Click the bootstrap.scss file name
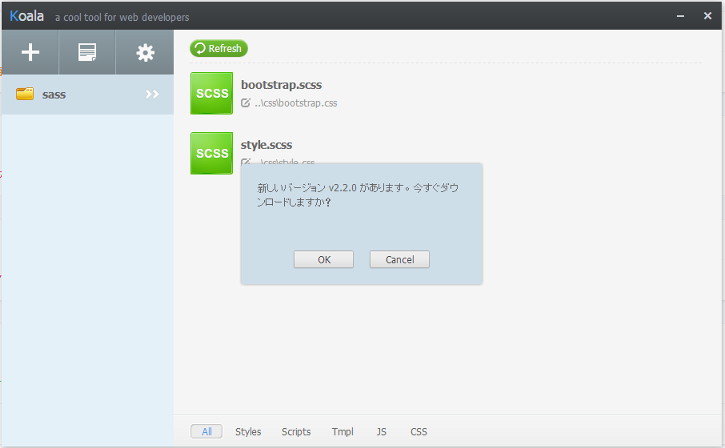The height and width of the screenshot is (448, 725). (x=281, y=85)
